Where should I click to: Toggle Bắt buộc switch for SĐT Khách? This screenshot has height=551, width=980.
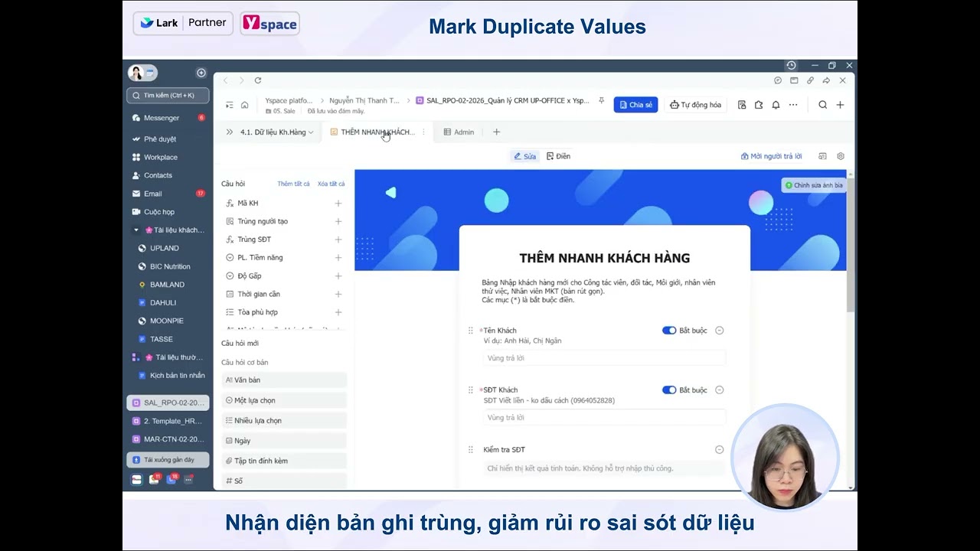[x=669, y=390]
